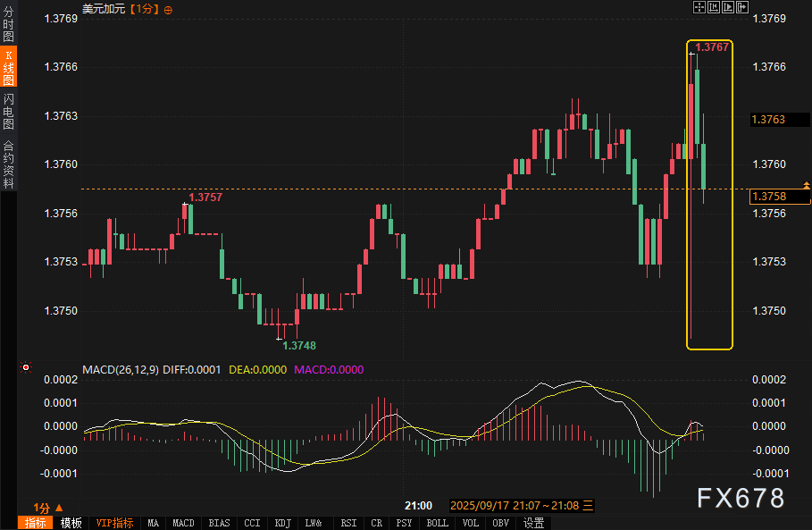Toggle the KDJ indicator
Screen dimensions: 812x530
[x=283, y=523]
